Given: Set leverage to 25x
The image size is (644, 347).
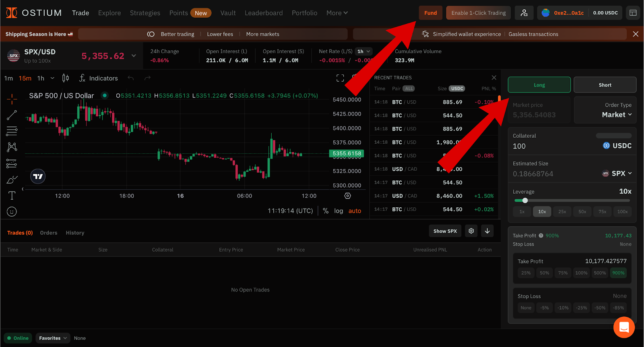Looking at the screenshot, I should [x=562, y=211].
